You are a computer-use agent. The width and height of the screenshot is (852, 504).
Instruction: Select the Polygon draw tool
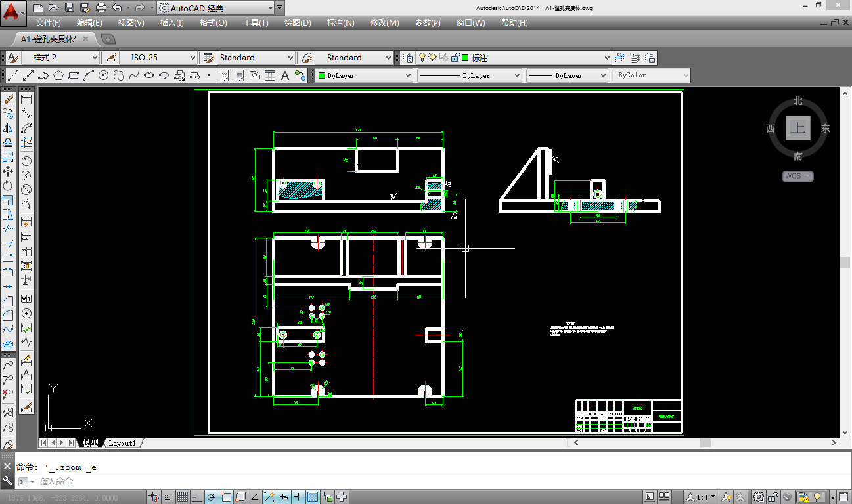(x=58, y=75)
